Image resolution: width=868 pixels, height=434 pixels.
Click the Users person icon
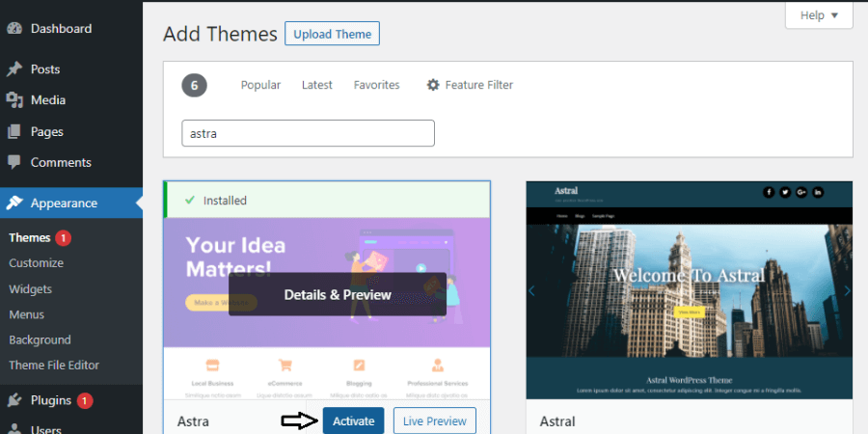(14, 428)
